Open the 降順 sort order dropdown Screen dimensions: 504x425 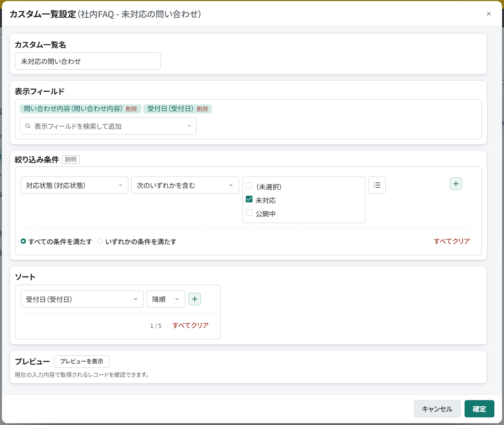click(166, 299)
